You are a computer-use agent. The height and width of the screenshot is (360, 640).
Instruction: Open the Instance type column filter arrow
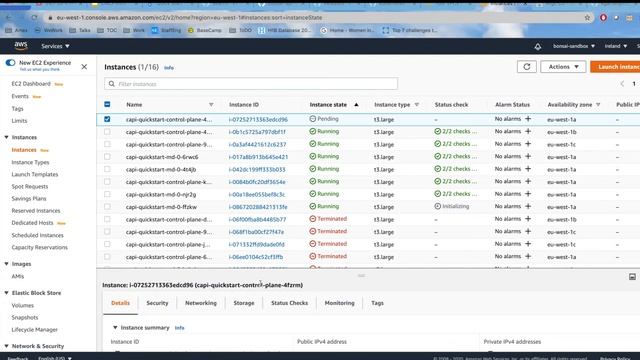click(x=417, y=104)
